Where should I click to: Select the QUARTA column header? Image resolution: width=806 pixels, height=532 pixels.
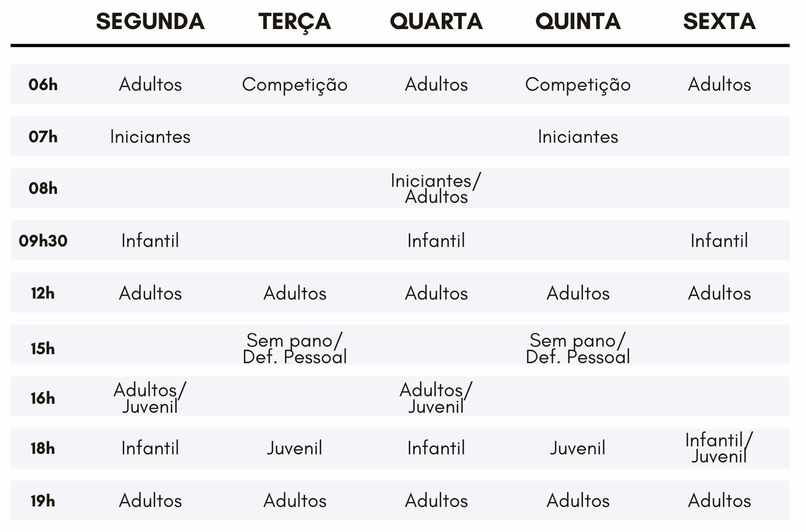point(436,21)
